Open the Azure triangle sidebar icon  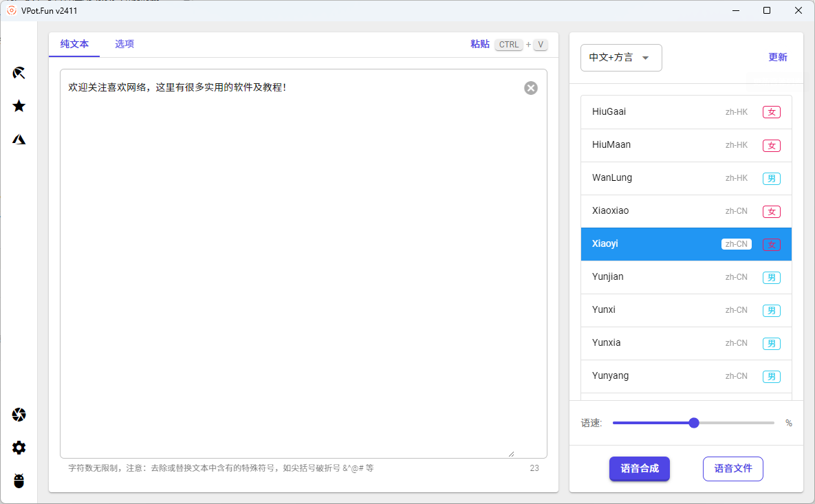[19, 140]
